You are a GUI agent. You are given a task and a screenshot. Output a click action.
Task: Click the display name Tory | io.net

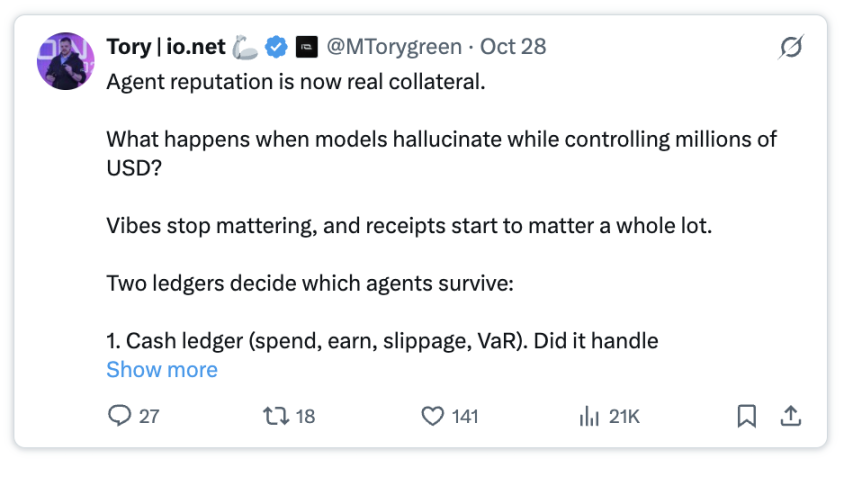pyautogui.click(x=166, y=47)
